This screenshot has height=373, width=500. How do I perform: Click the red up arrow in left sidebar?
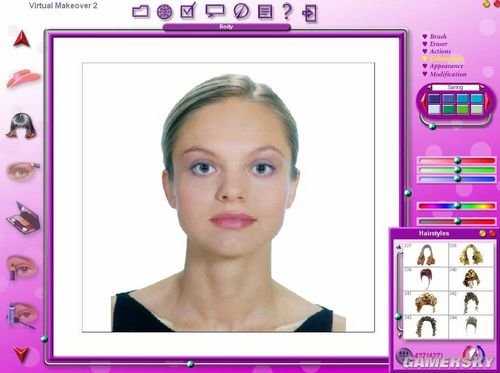pos(22,39)
